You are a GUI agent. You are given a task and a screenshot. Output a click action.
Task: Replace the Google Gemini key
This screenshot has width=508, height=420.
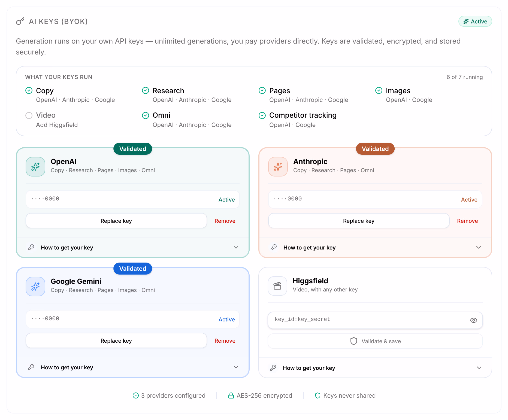[x=116, y=341]
